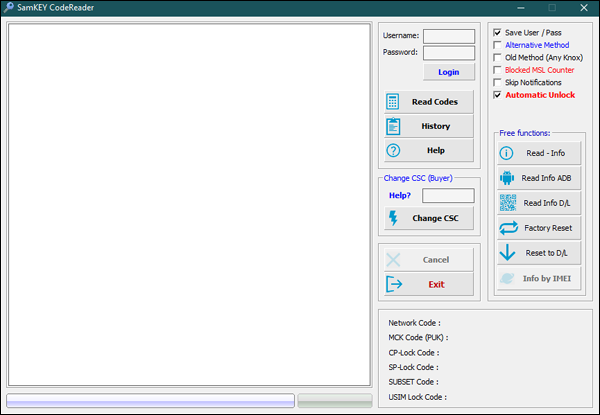The image size is (600, 415).
Task: Click the QR code icon on Read Info D/L
Action: click(508, 203)
